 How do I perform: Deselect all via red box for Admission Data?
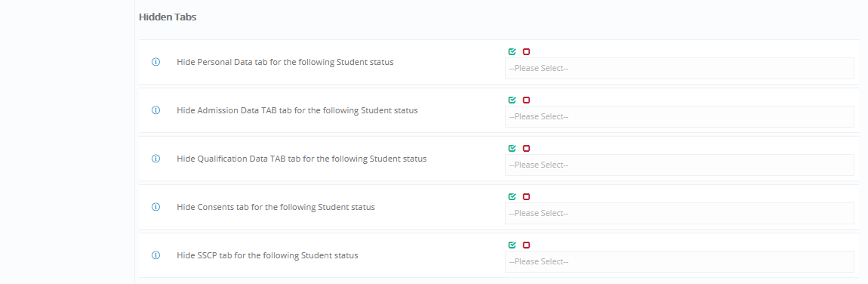coord(526,100)
